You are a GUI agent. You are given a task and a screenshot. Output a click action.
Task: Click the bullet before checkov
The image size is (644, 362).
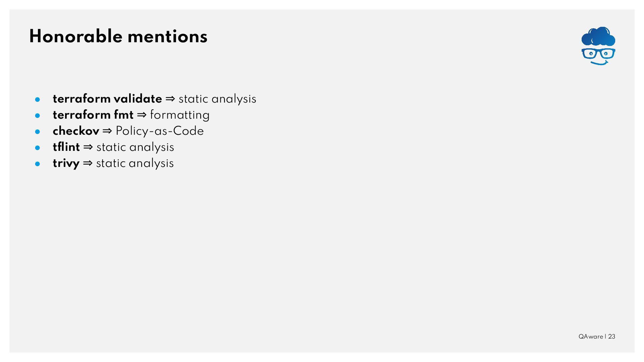click(x=38, y=132)
